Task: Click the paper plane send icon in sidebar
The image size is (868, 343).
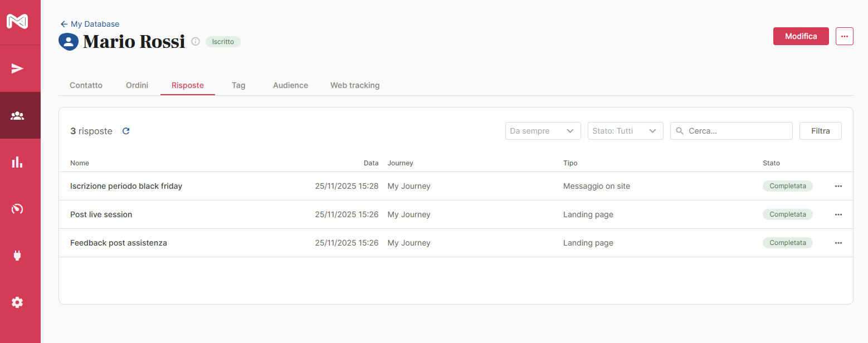Action: coord(17,68)
